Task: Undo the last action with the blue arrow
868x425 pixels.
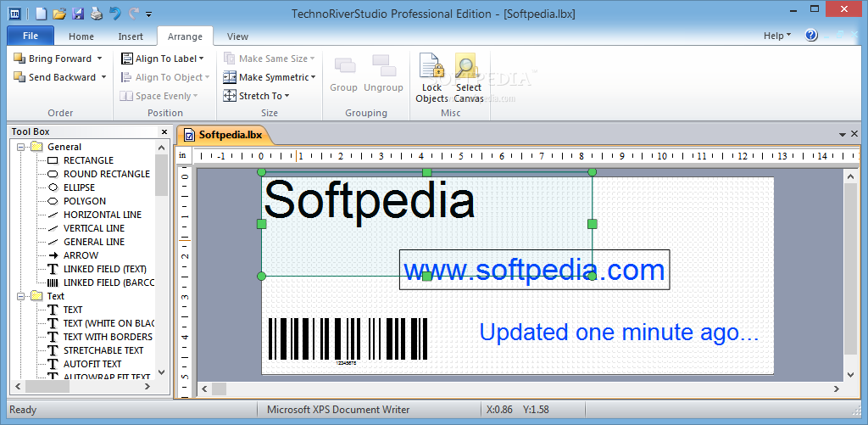Action: tap(115, 14)
